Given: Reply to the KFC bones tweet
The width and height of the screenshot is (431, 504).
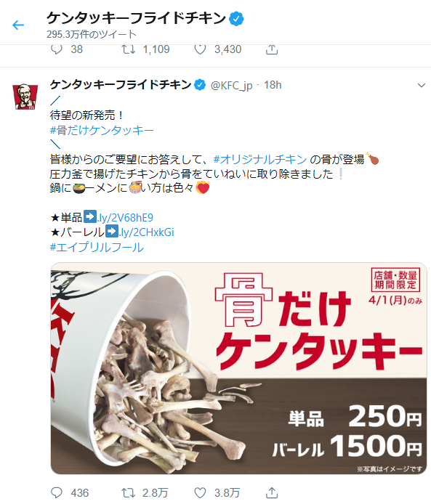Looking at the screenshot, I should [x=57, y=492].
